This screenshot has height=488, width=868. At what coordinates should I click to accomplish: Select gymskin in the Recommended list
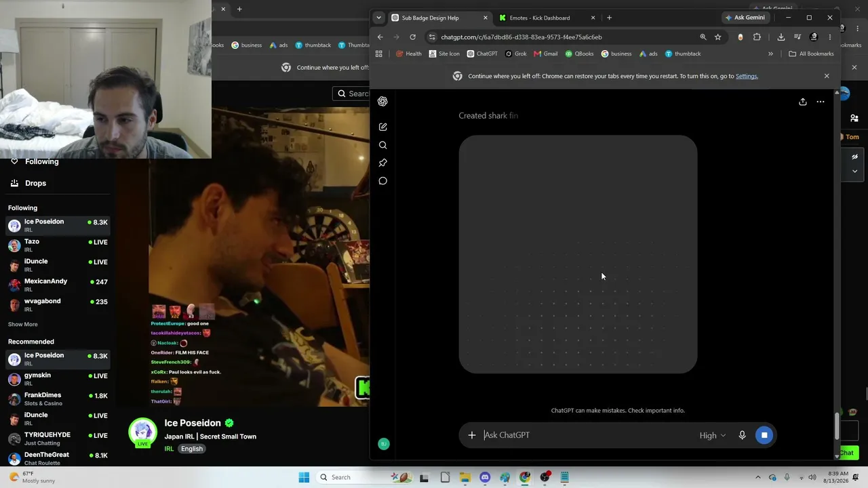(x=58, y=379)
